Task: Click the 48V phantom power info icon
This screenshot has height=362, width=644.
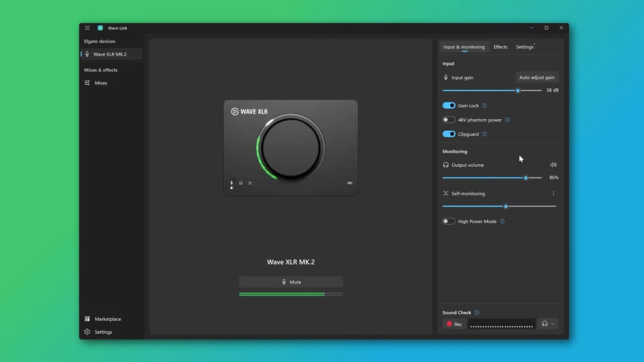Action: (x=507, y=120)
